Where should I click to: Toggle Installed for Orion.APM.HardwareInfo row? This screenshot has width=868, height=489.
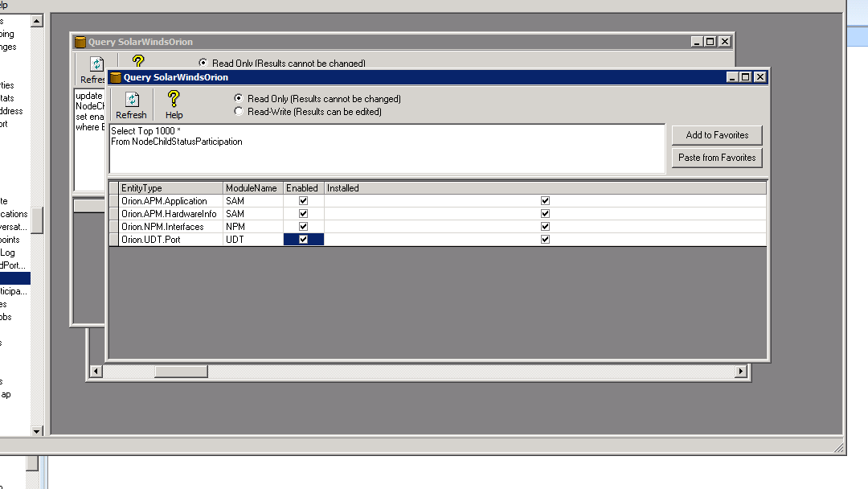[x=545, y=214]
